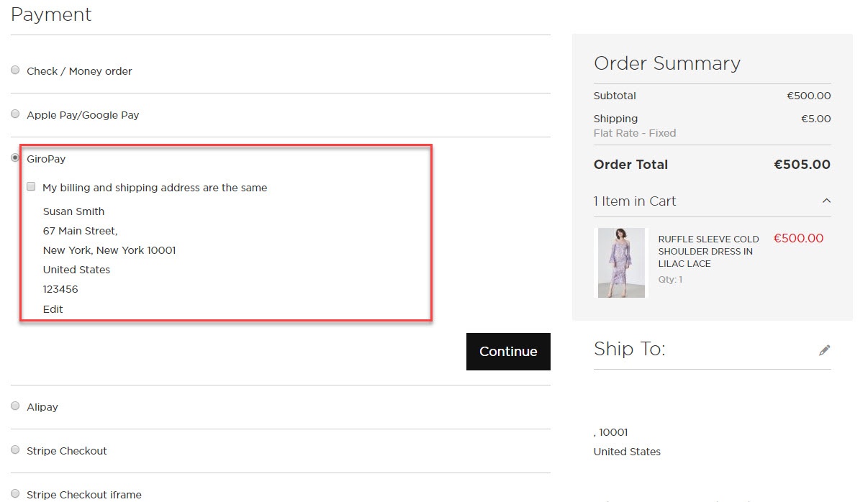This screenshot has height=502, width=868.
Task: Click the Ship To edit pencil icon
Action: click(x=824, y=350)
